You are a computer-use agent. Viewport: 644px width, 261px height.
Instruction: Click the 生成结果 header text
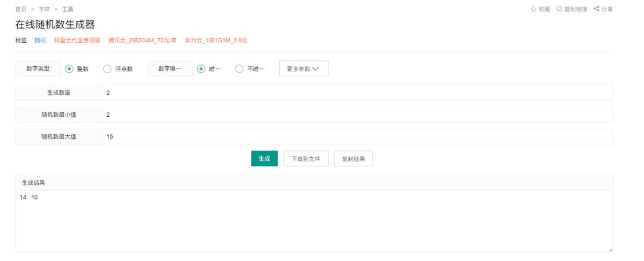point(33,183)
